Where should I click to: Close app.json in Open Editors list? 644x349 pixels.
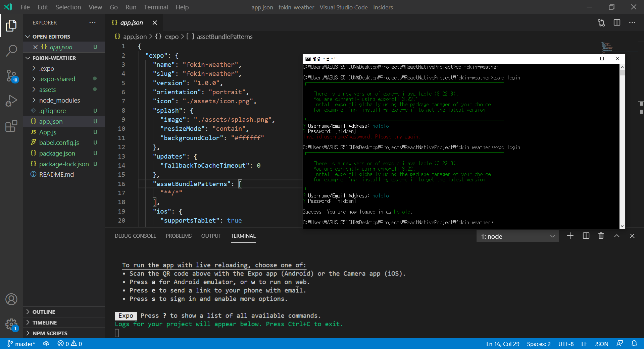tap(35, 47)
